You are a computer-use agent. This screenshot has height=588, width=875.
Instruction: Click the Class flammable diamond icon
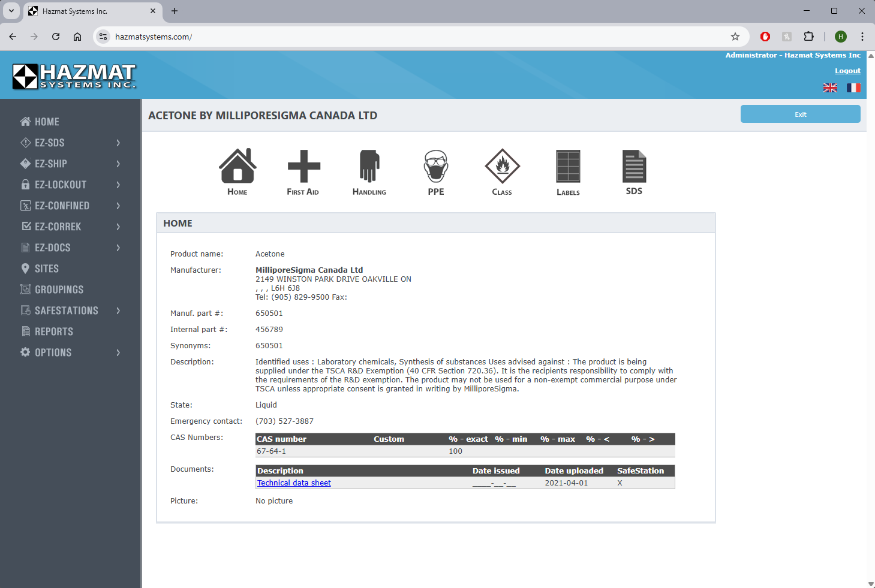(x=502, y=167)
